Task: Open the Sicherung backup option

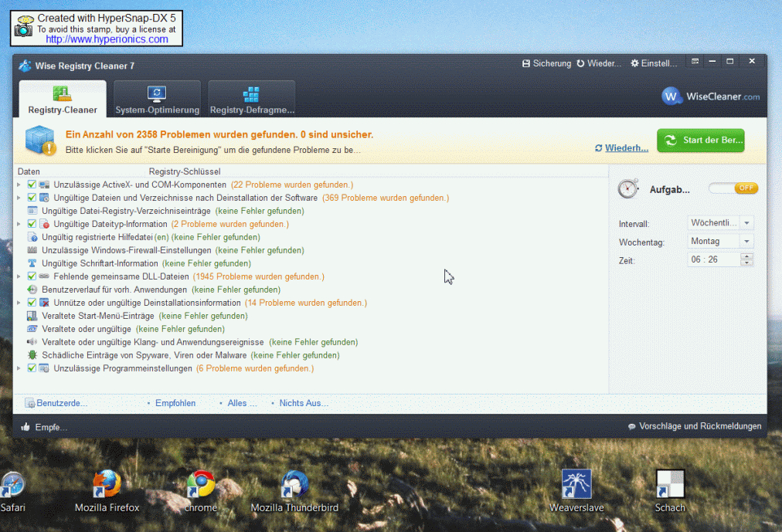Action: [x=546, y=64]
